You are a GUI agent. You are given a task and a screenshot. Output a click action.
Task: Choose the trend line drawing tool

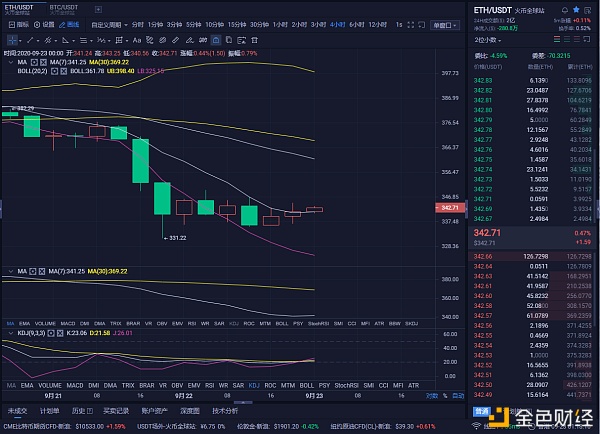pyautogui.click(x=30, y=40)
